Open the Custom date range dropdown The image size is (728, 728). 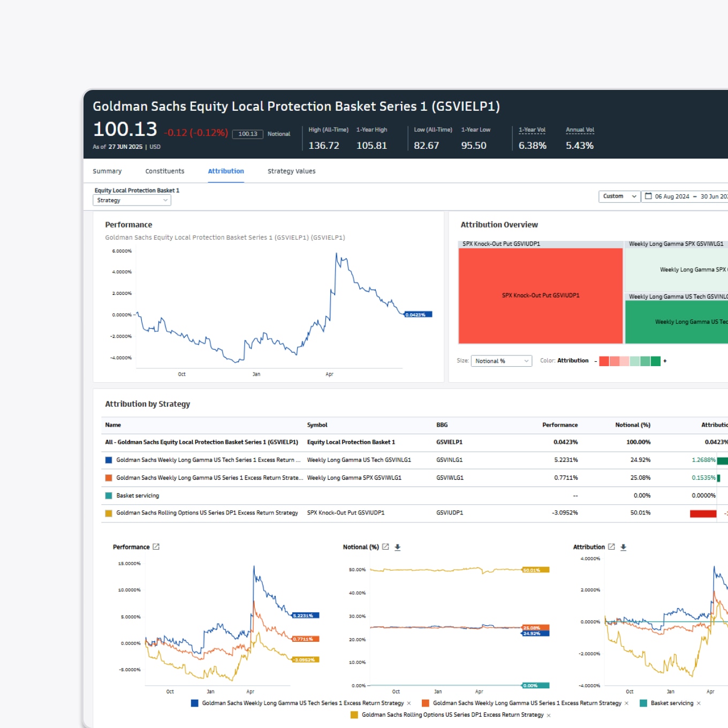(x=619, y=196)
